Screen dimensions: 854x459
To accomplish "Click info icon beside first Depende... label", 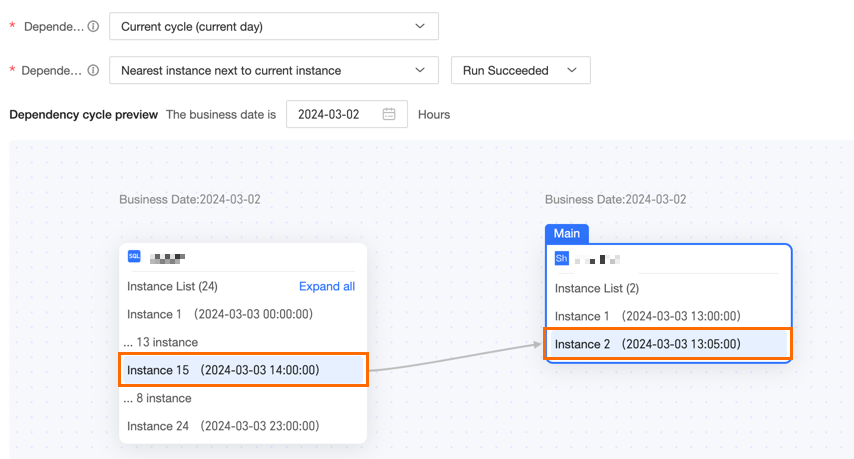I will 94,26.
